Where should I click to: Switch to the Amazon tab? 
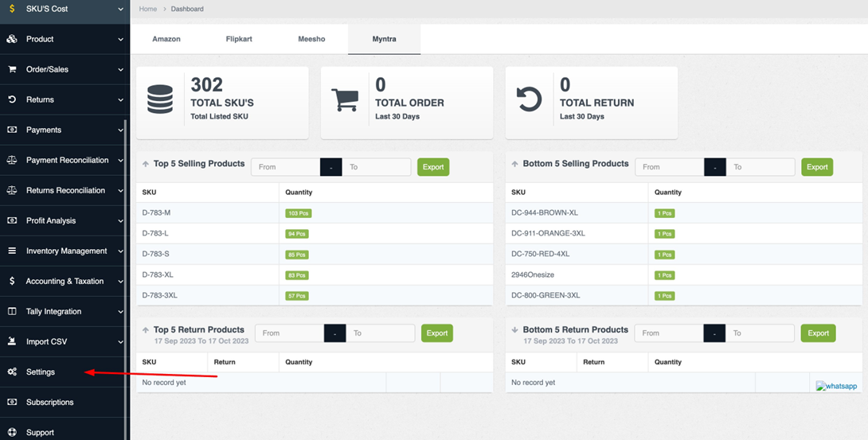point(166,39)
